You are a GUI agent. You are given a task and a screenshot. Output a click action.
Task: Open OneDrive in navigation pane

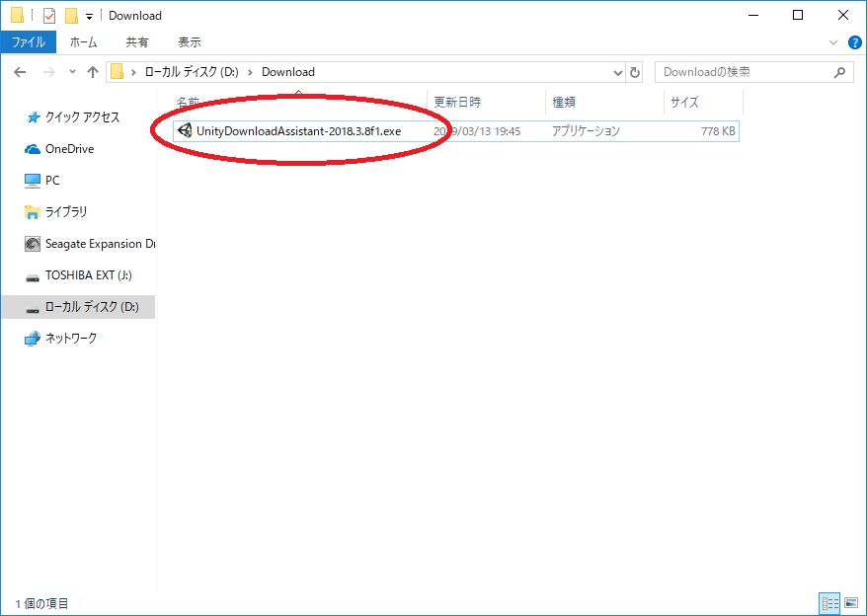pos(70,149)
